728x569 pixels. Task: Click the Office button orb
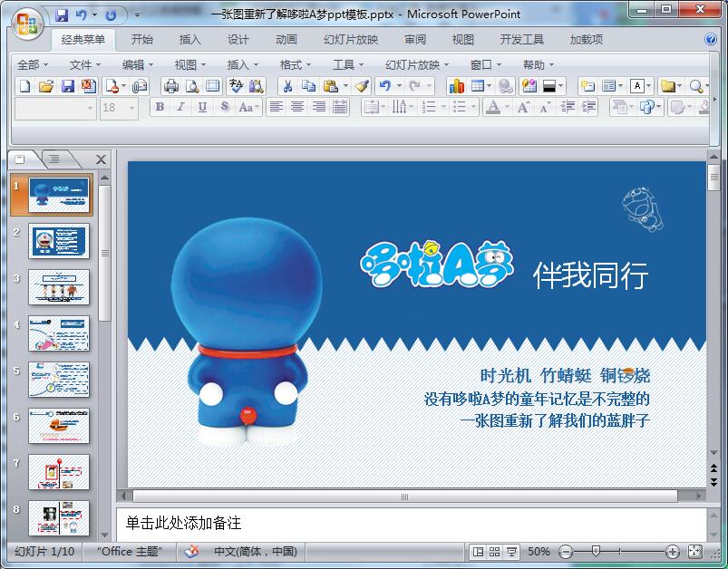click(26, 24)
